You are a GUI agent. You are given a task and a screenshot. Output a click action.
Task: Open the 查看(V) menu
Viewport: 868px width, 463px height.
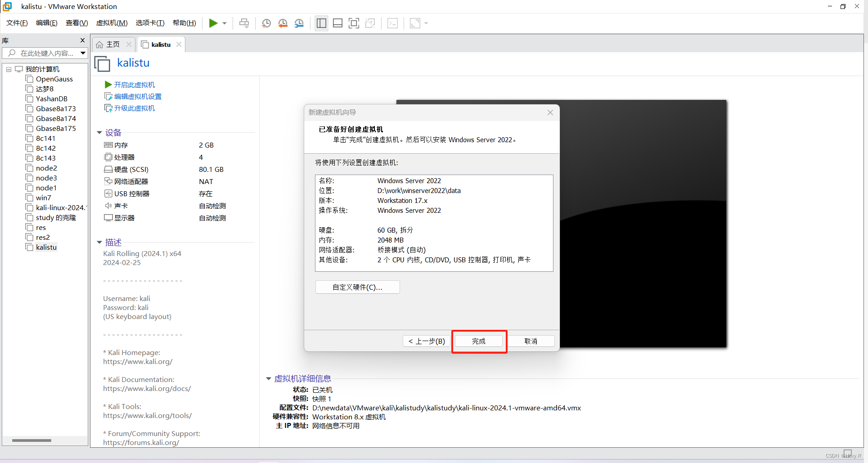tap(76, 23)
